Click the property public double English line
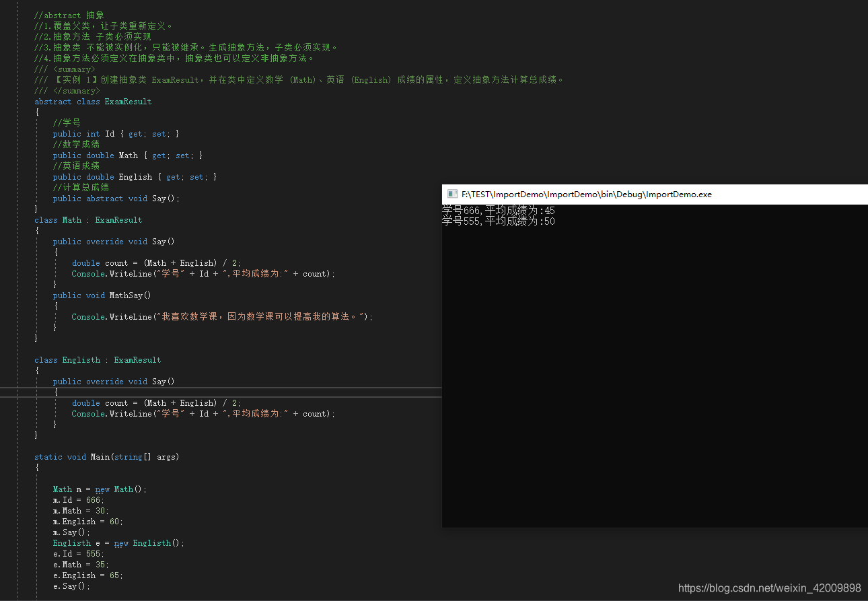Viewport: 868px width, 601px height. [x=135, y=176]
